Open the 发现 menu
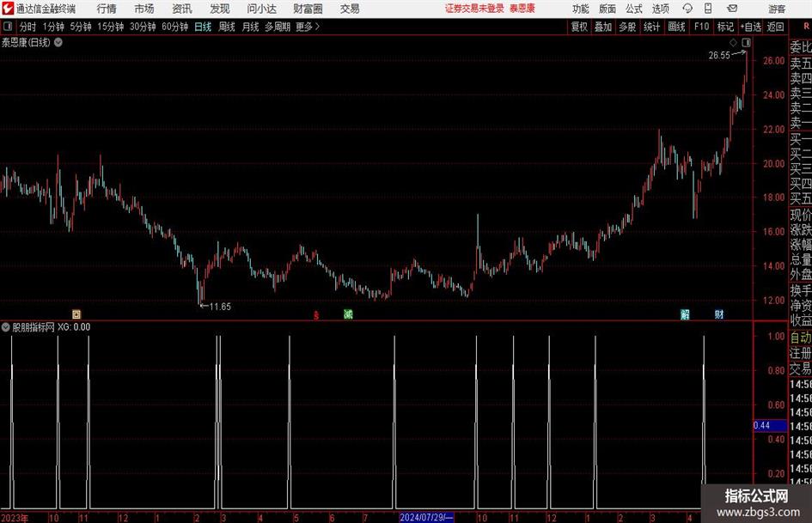812x523 pixels. pos(220,9)
